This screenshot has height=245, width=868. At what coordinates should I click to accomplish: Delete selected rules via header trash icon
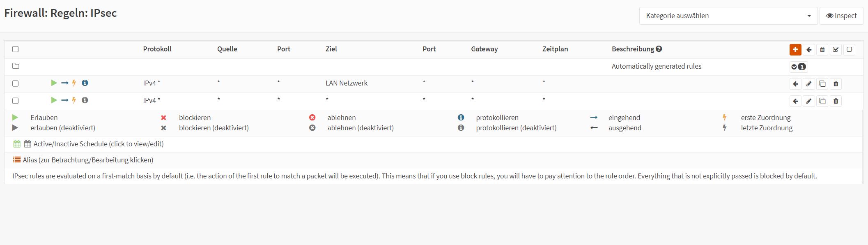point(822,50)
